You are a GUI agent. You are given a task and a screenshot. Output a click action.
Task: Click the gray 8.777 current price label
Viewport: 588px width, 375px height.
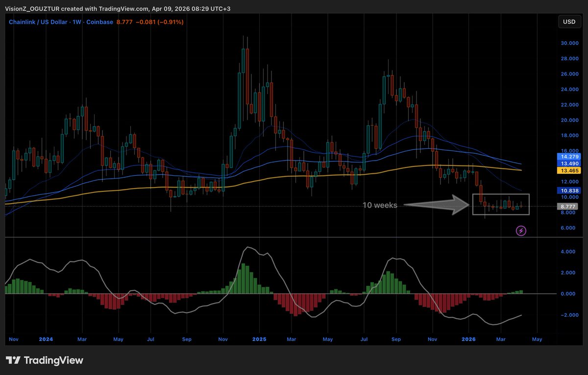(x=568, y=207)
